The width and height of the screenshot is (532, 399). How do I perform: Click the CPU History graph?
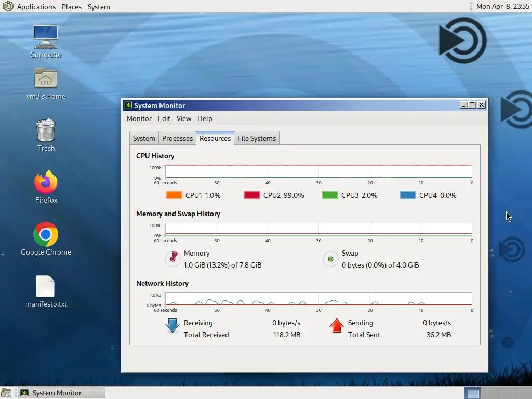[x=318, y=171]
